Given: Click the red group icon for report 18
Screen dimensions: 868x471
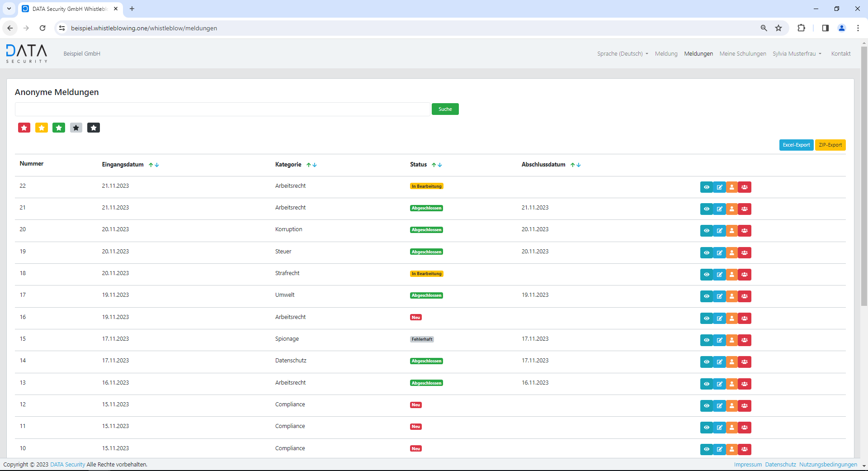Looking at the screenshot, I should 745,275.
